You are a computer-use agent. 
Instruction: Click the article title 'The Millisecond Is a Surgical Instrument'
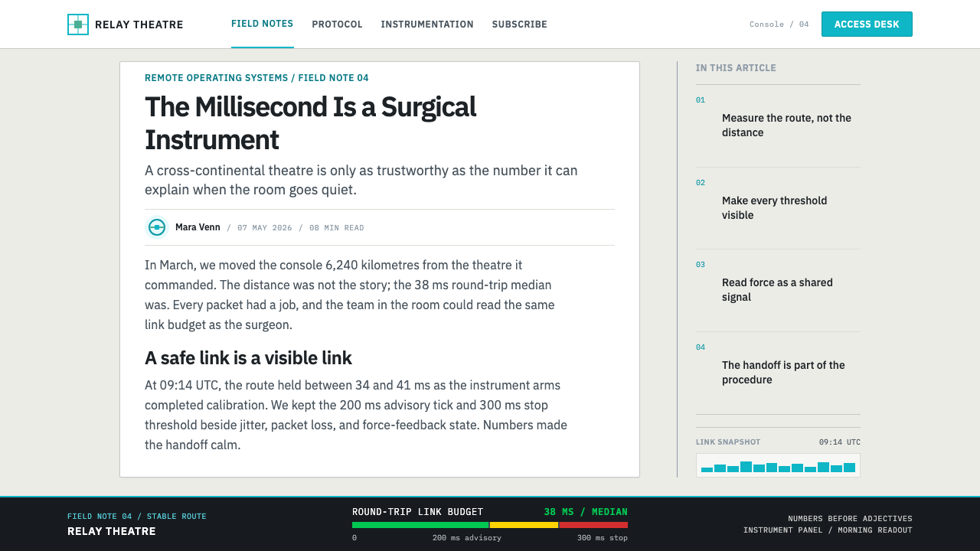pos(310,123)
